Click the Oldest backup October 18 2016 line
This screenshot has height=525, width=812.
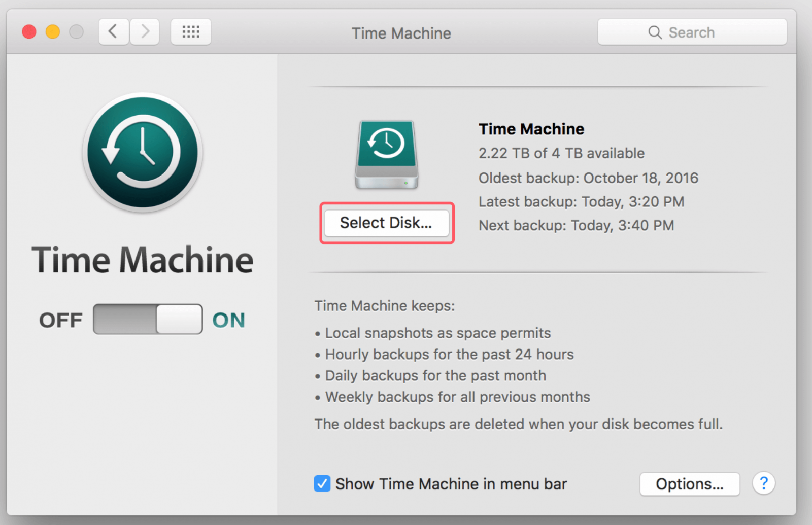point(588,178)
